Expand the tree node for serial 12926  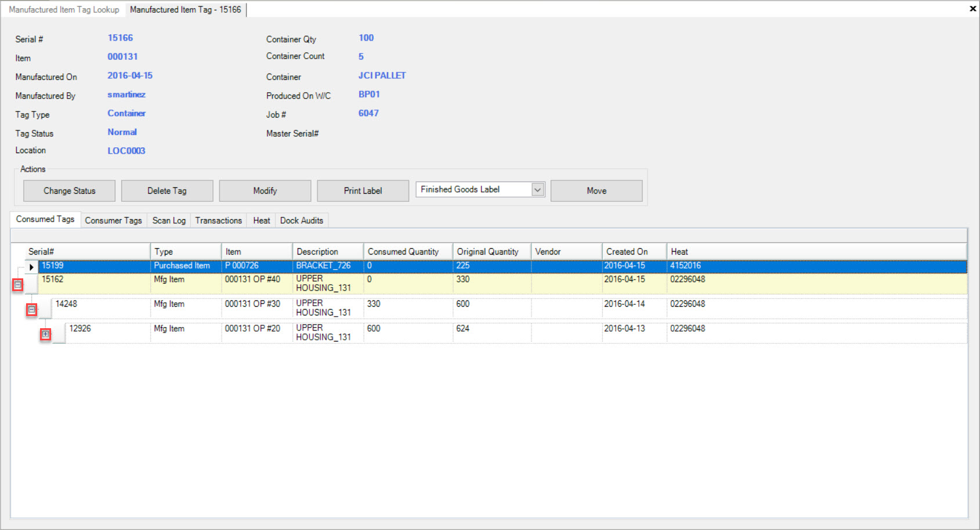point(46,334)
